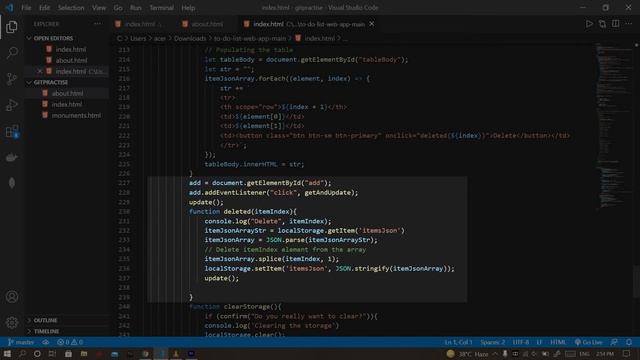
Task: Click the taskbar clock
Action: [x=605, y=353]
